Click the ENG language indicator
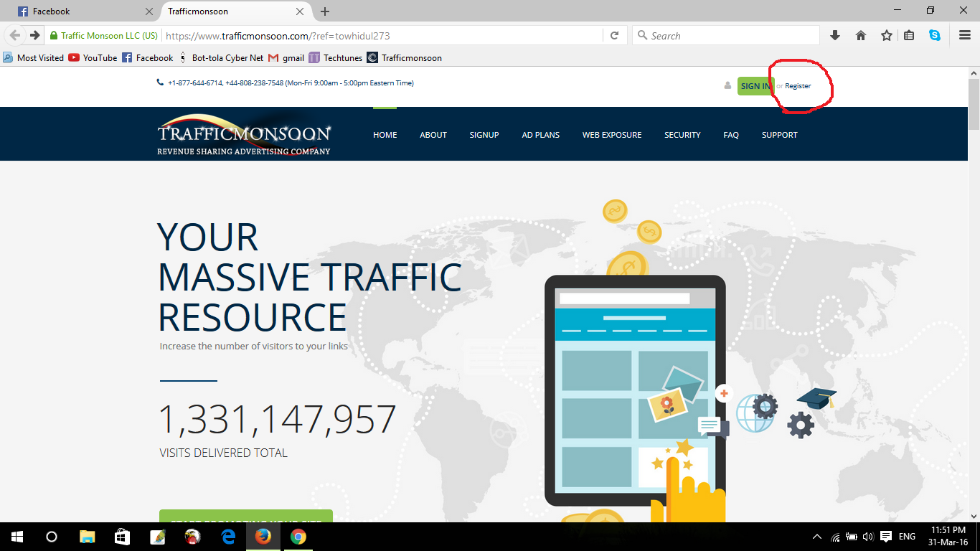Screen dimensions: 980x551 point(907,537)
